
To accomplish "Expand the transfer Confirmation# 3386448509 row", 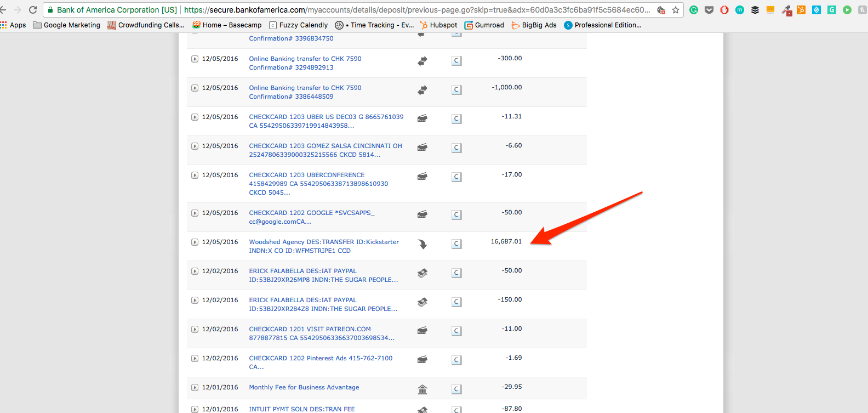I will (195, 88).
